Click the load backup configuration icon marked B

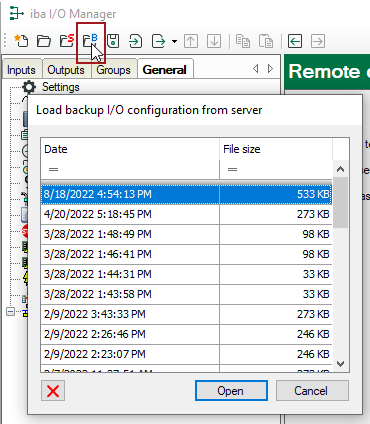90,41
